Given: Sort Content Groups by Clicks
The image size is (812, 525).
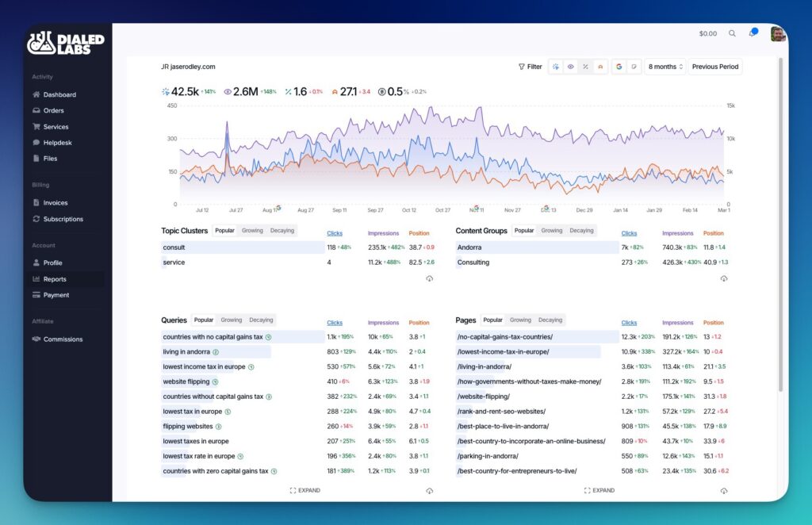Looking at the screenshot, I should pyautogui.click(x=629, y=233).
